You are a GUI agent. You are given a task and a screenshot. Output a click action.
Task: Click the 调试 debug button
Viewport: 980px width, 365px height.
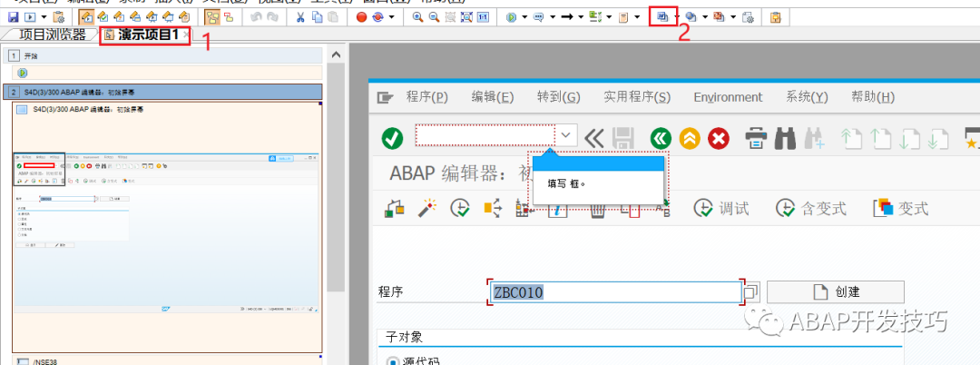click(x=721, y=209)
